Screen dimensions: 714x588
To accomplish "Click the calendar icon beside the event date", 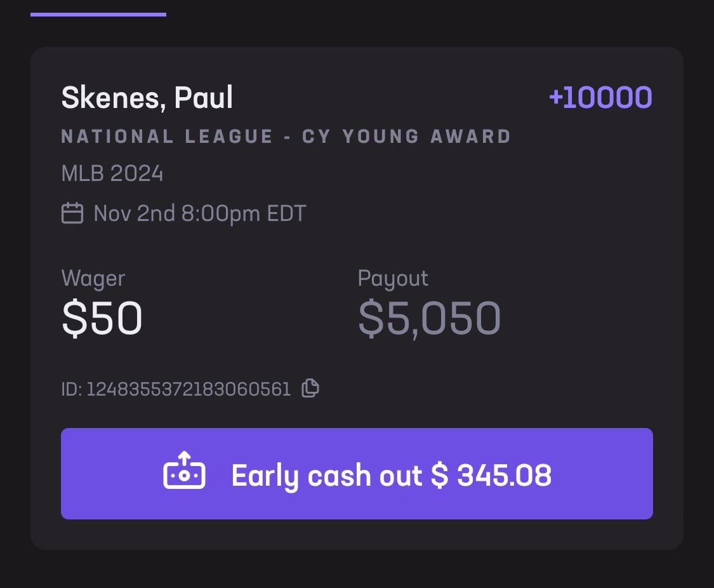I will pyautogui.click(x=72, y=213).
